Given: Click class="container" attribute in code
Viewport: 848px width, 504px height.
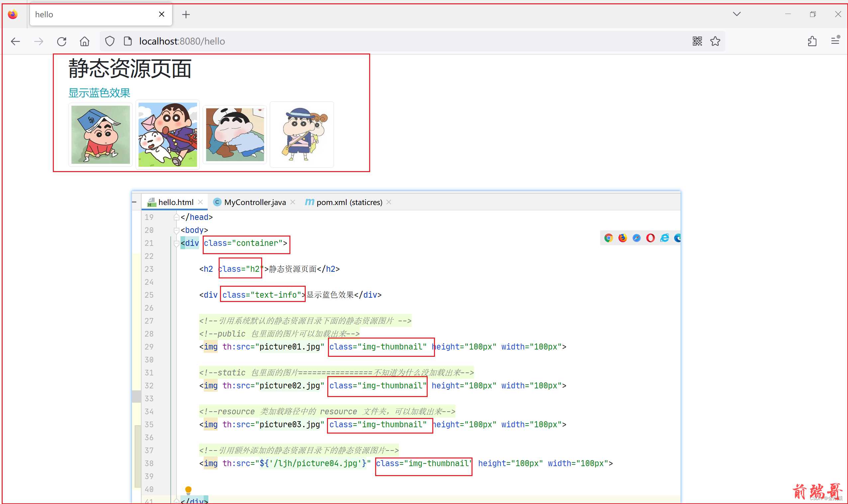Looking at the screenshot, I should (x=243, y=244).
